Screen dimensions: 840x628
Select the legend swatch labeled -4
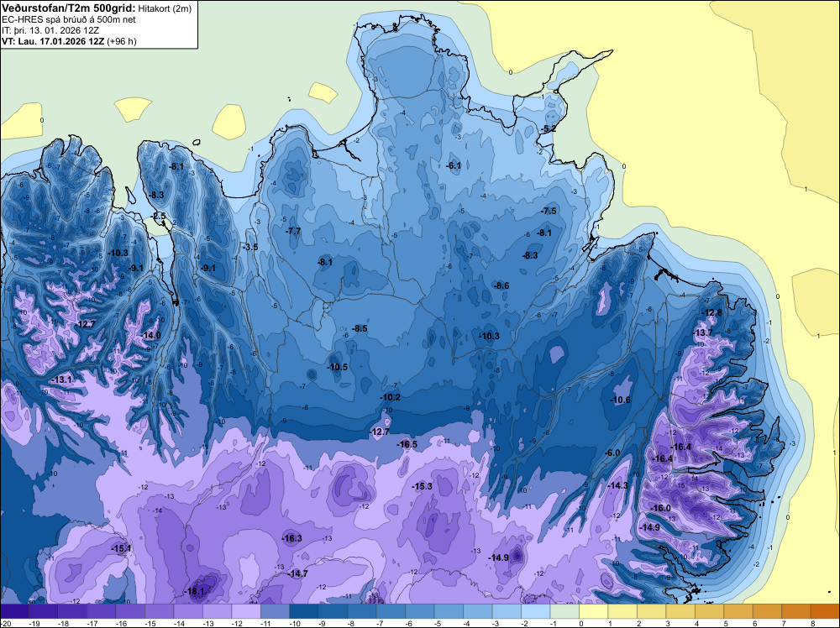point(478,611)
